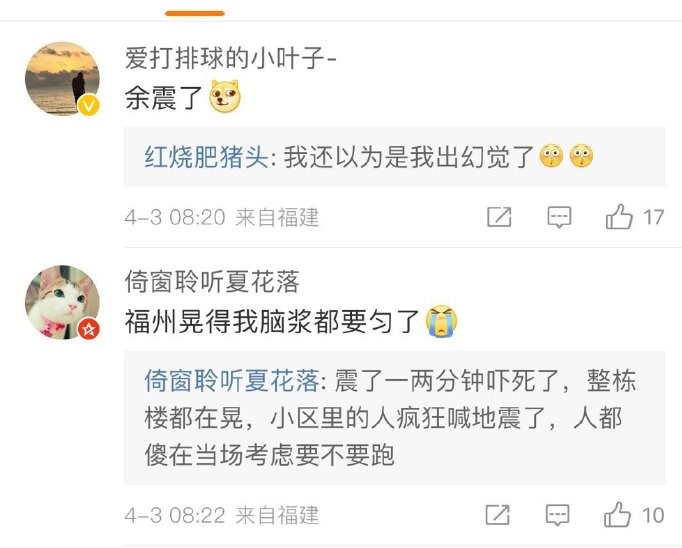Viewport: 682px width, 548px height.
Task: Open the reply thread about 整栋楼都在晃
Action: click(395, 418)
